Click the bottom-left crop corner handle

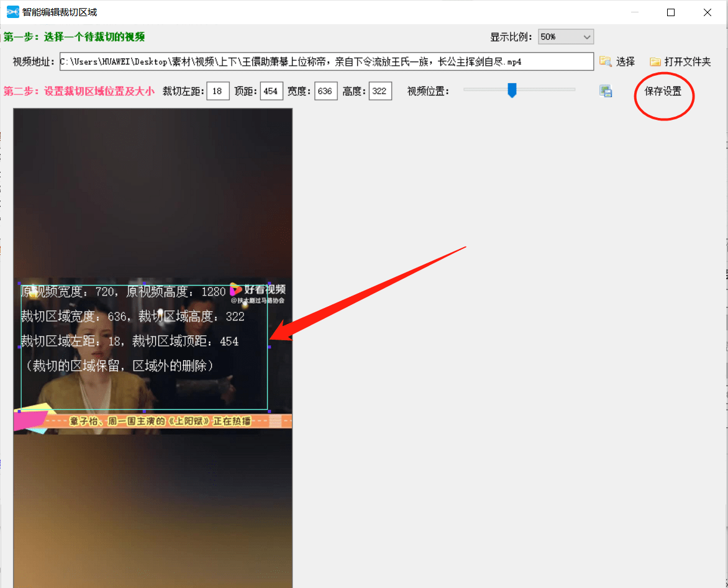(x=19, y=411)
